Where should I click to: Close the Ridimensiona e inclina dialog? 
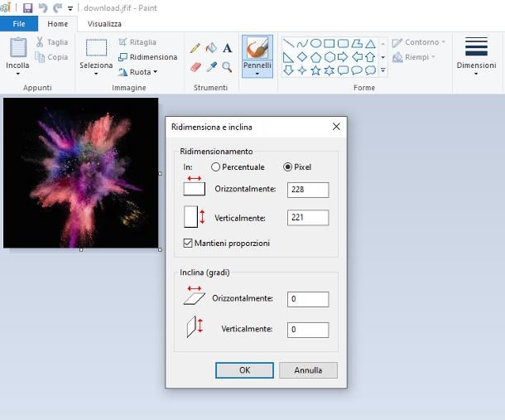point(336,127)
